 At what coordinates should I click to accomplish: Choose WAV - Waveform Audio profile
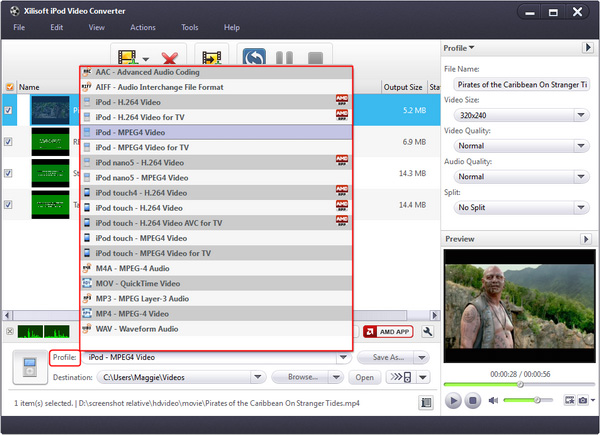216,329
